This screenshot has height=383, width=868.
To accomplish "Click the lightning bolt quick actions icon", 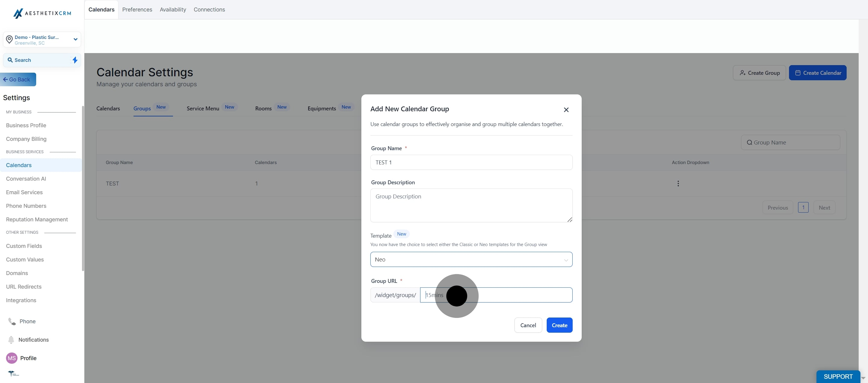I will pyautogui.click(x=75, y=60).
